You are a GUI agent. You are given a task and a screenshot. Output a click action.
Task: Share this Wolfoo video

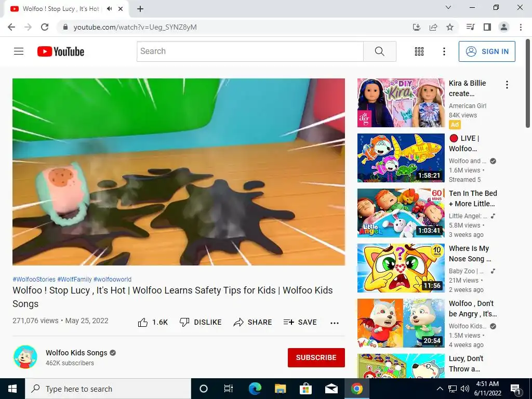coord(253,322)
